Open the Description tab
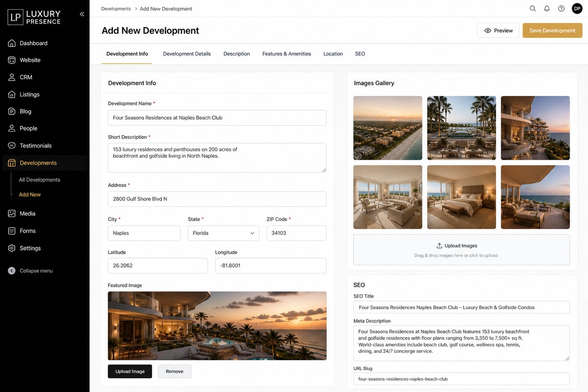The image size is (588, 392). [237, 54]
